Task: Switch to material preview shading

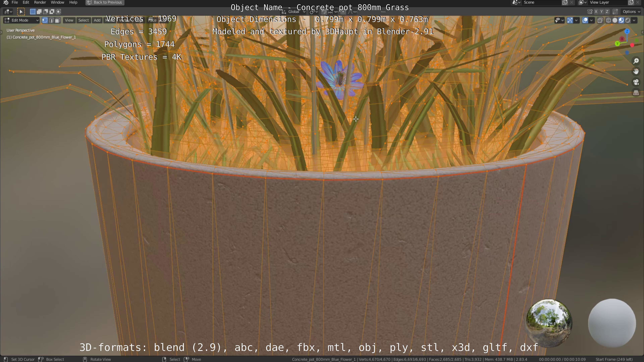Action: [621, 20]
